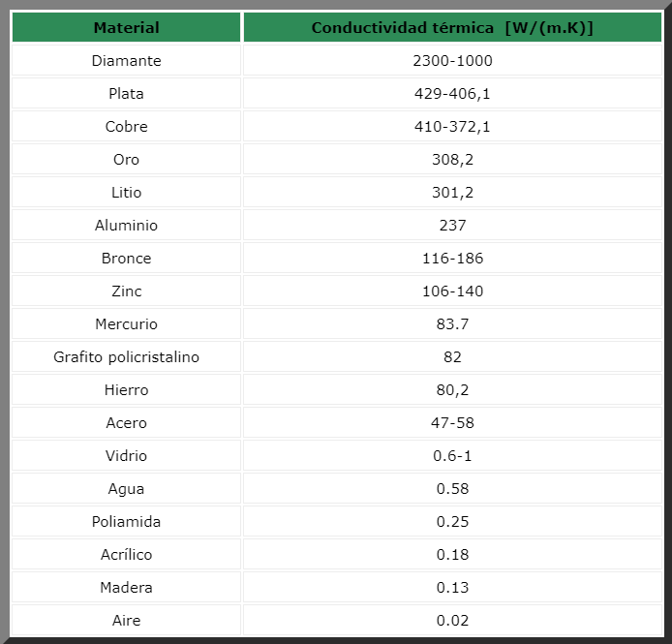Select the Litio material cell
The image size is (672, 644).
(x=127, y=193)
